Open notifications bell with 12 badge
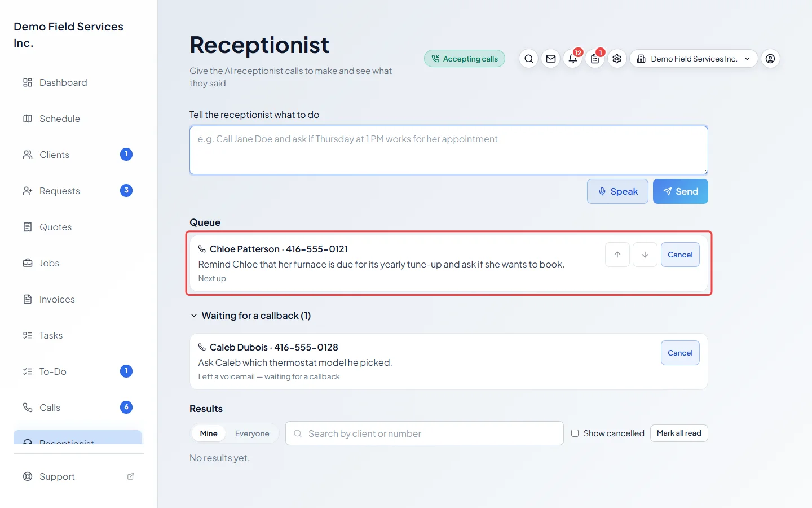Screen dimensions: 812x508 pyautogui.click(x=573, y=59)
